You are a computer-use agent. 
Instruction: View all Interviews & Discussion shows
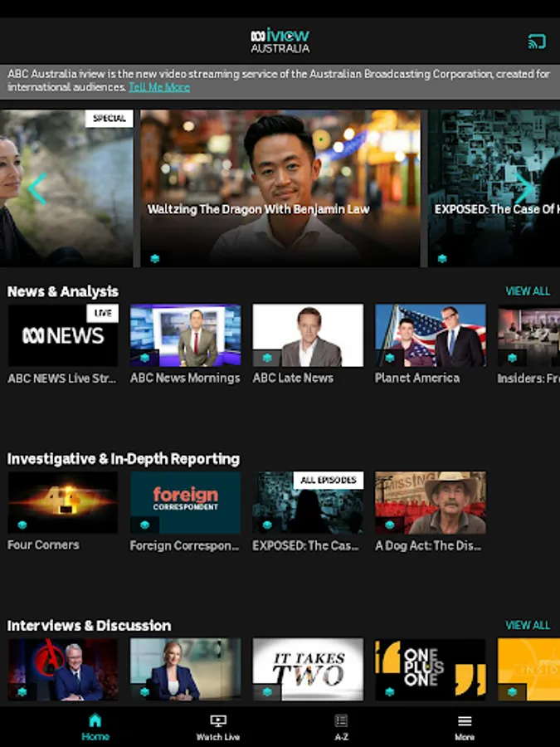(528, 625)
